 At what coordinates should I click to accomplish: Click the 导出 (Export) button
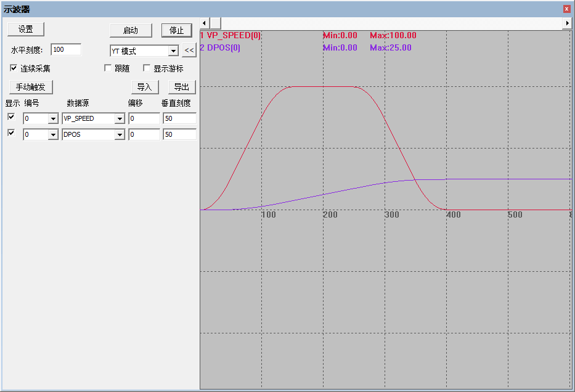point(182,87)
